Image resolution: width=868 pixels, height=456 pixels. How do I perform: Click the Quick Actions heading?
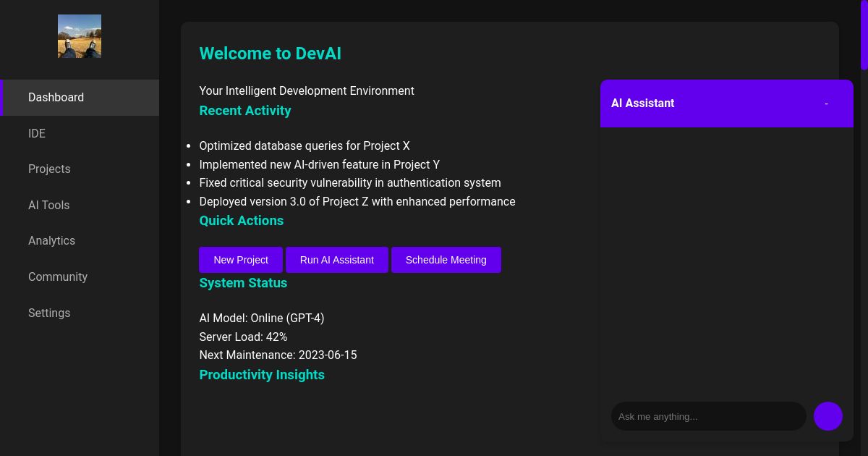pos(242,221)
